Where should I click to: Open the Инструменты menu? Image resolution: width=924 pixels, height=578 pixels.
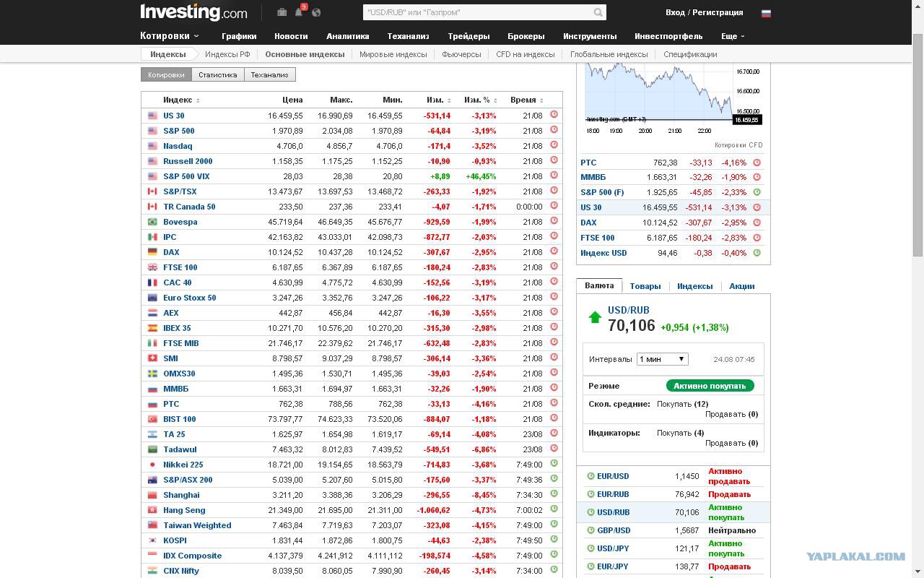[x=590, y=36]
